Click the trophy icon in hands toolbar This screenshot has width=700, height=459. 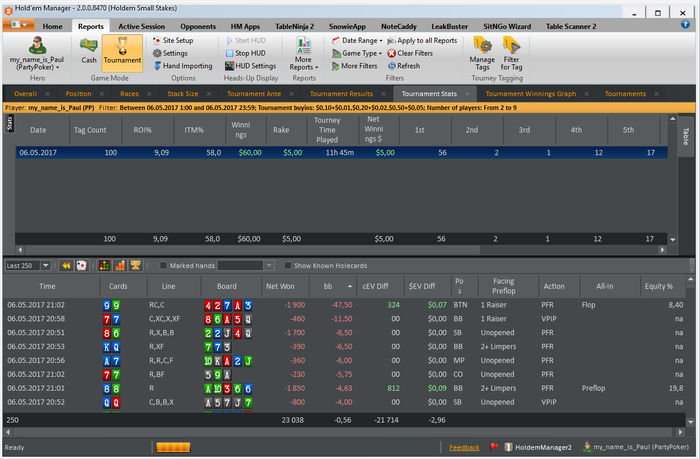tap(135, 266)
